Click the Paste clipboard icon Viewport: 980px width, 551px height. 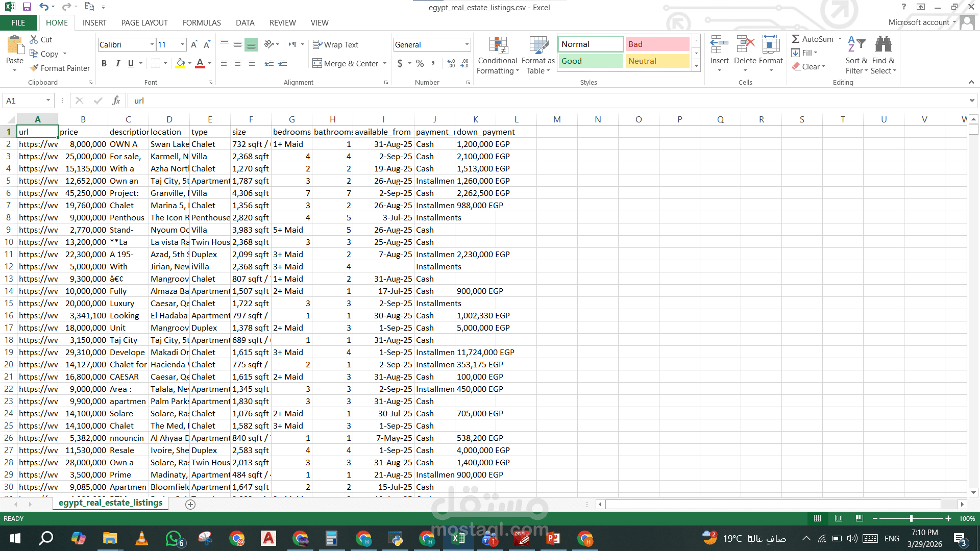(15, 45)
